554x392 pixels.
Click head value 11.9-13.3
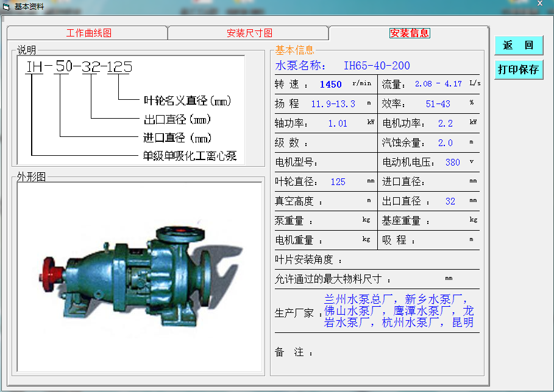tap(333, 104)
